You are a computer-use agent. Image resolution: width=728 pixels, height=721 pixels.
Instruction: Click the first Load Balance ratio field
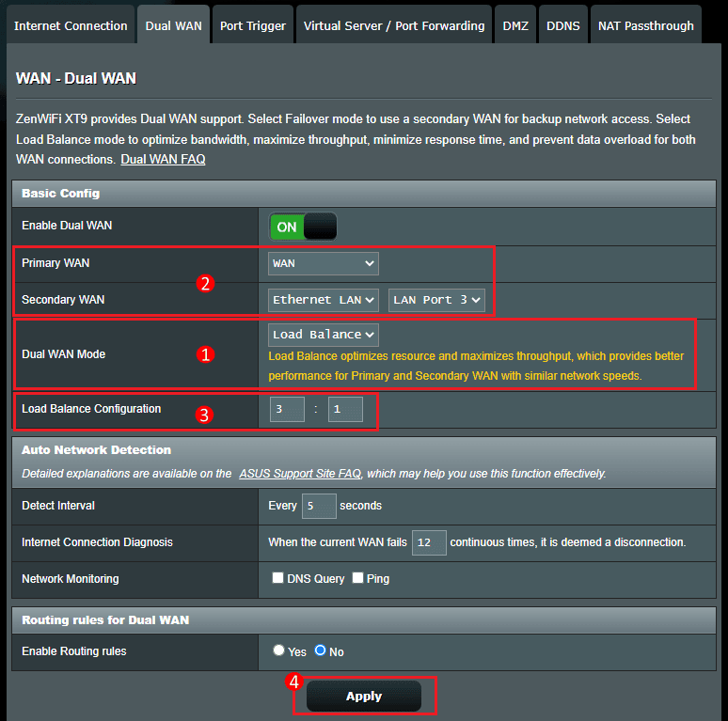[x=287, y=409]
